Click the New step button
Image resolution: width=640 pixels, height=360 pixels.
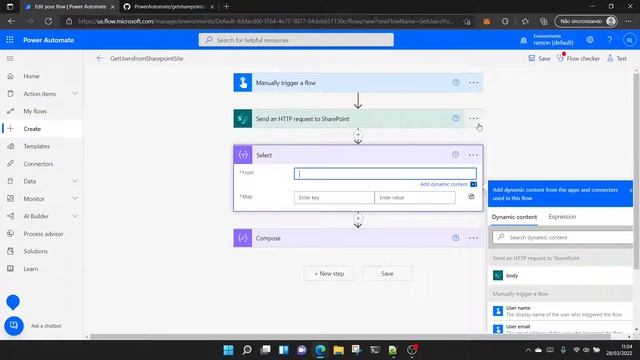[x=329, y=273]
